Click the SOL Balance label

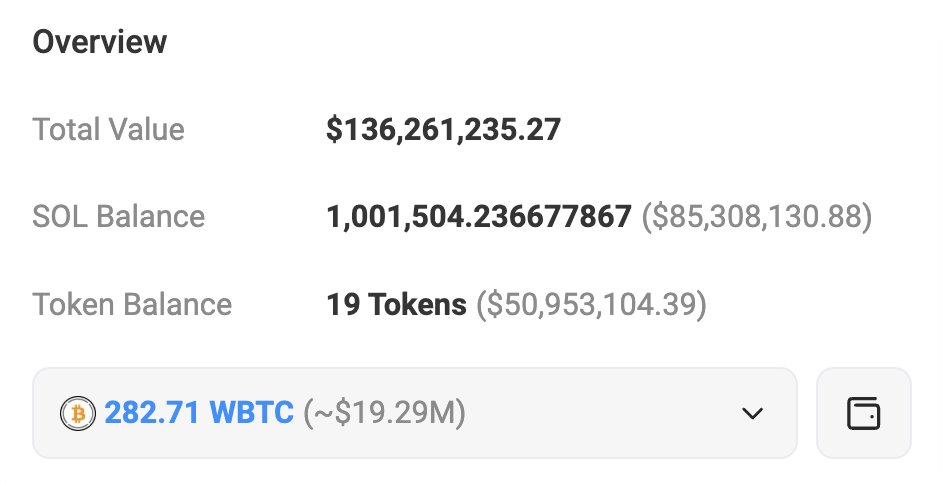[118, 217]
